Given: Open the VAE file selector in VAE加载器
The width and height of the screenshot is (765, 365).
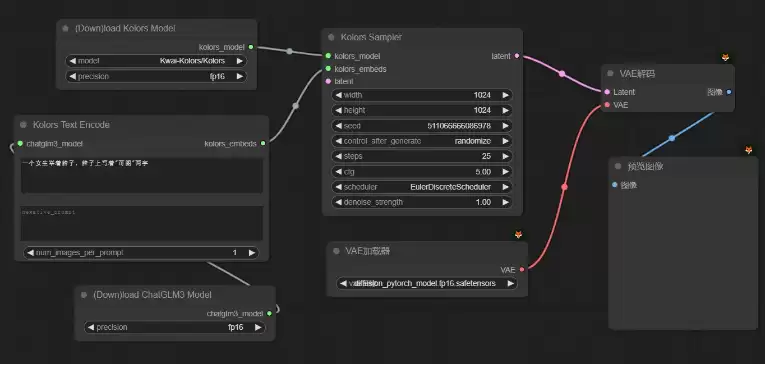Looking at the screenshot, I should click(427, 283).
